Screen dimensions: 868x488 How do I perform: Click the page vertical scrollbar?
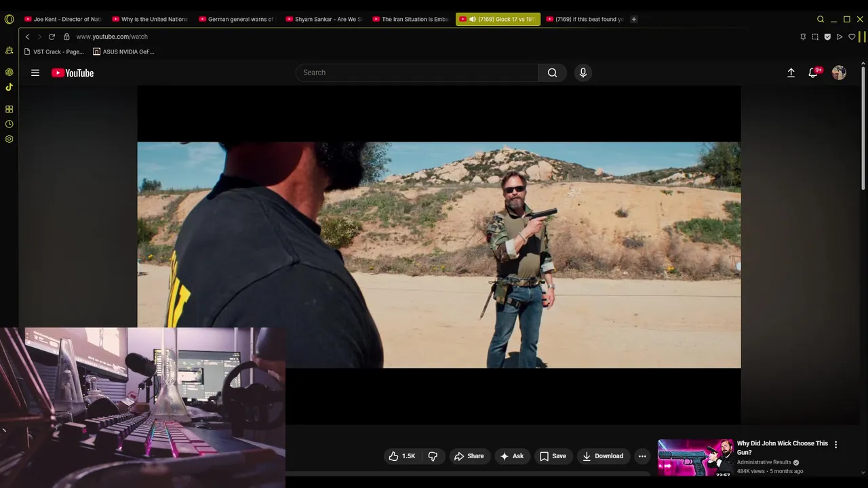tap(863, 129)
